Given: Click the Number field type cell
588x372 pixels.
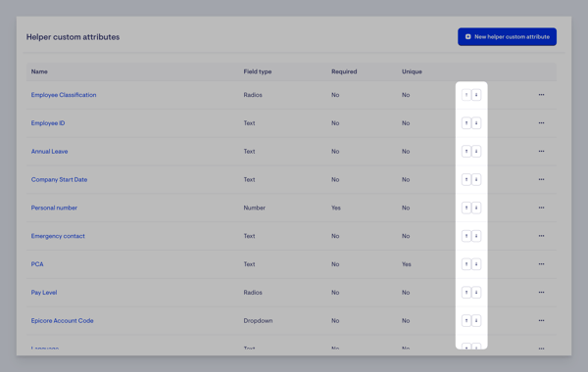Looking at the screenshot, I should tap(254, 208).
